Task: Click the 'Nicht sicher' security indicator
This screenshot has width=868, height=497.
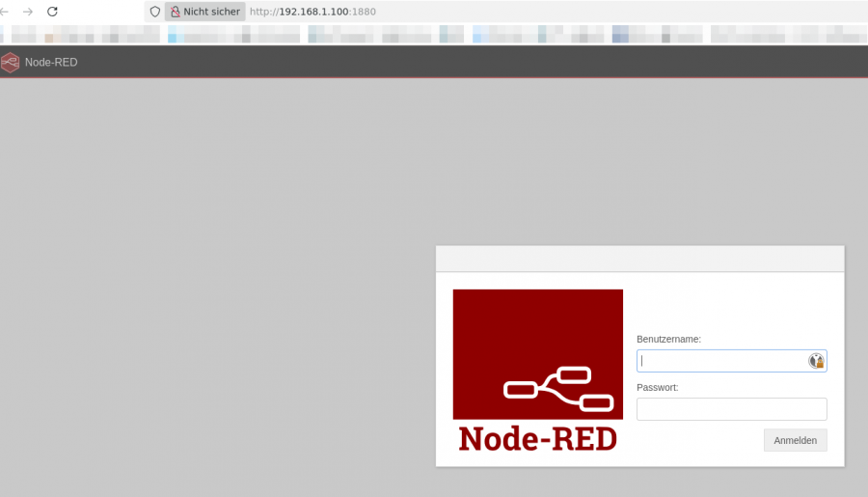Action: point(204,12)
